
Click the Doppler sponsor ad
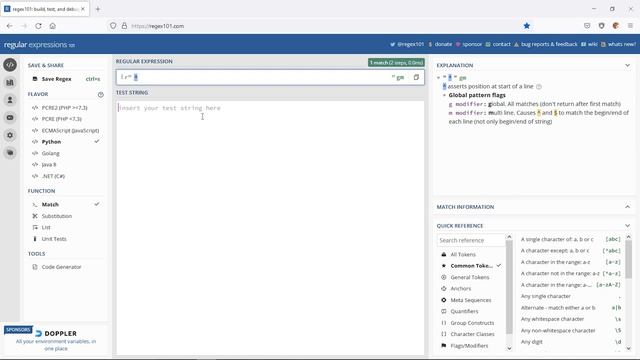pos(56,340)
